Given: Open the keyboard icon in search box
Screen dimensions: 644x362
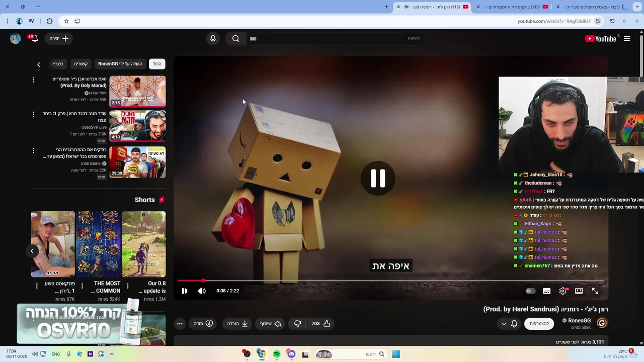Looking at the screenshot, I should (253, 39).
